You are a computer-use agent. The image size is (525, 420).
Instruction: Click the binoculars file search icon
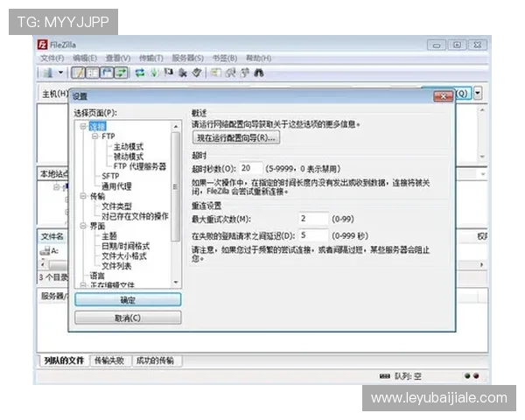tap(259, 73)
